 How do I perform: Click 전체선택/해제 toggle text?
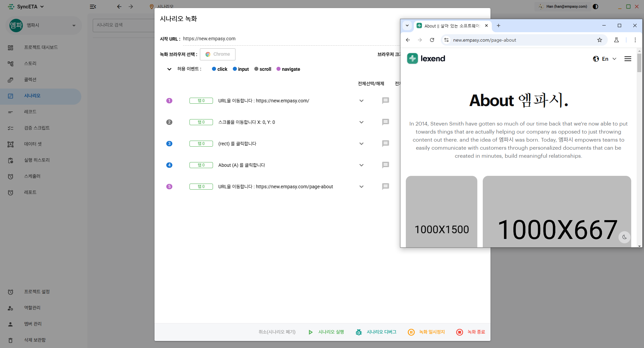[371, 84]
